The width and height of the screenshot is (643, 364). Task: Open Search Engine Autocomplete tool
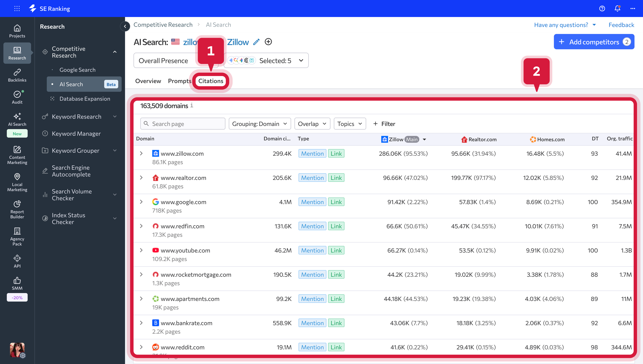coord(71,171)
